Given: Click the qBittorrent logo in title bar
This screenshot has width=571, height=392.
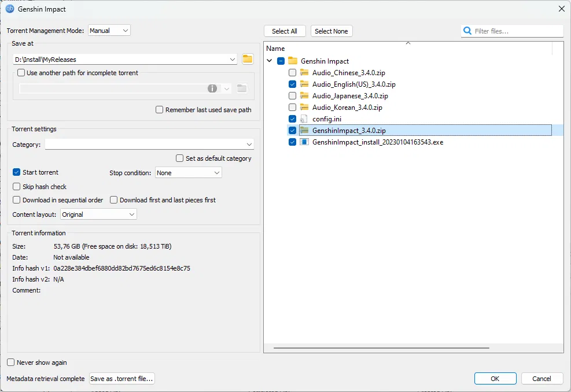Looking at the screenshot, I should coord(10,9).
